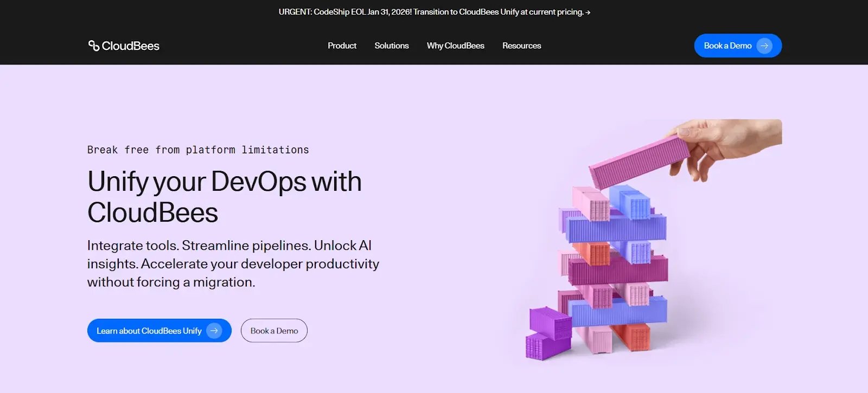Image resolution: width=868 pixels, height=393 pixels.
Task: Click "Break free from platform limitations" tagline
Action: [x=198, y=150]
